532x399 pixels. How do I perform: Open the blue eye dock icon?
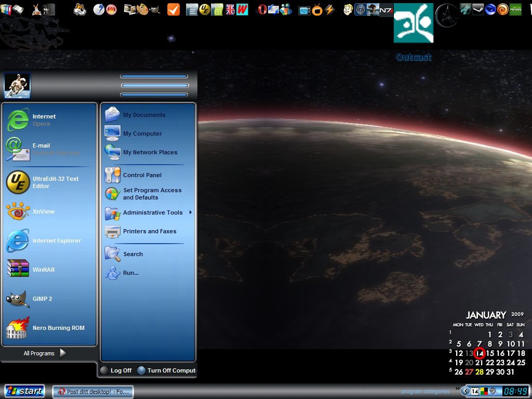click(x=490, y=9)
